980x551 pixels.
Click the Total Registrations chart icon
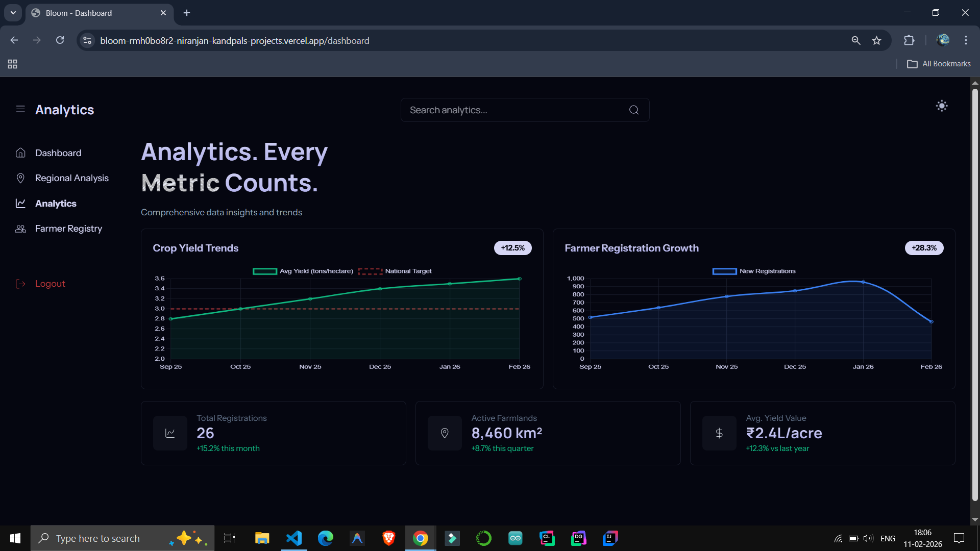coord(170,433)
